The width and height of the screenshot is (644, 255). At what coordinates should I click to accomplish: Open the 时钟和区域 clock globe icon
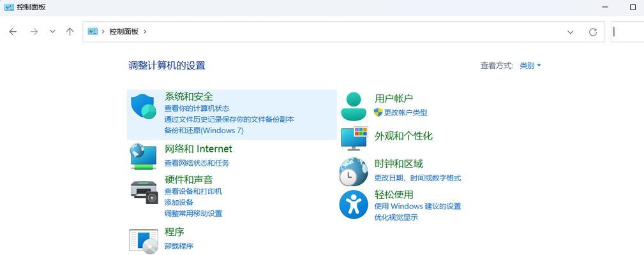coord(354,171)
